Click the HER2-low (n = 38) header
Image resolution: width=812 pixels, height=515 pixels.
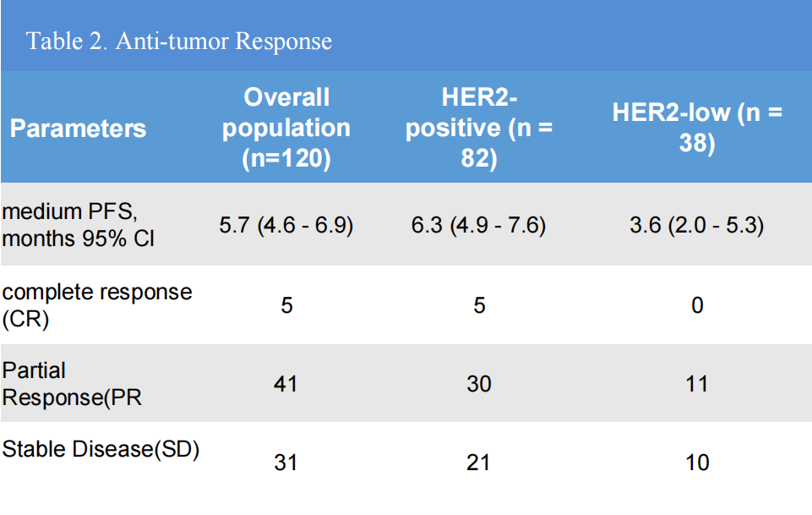697,128
